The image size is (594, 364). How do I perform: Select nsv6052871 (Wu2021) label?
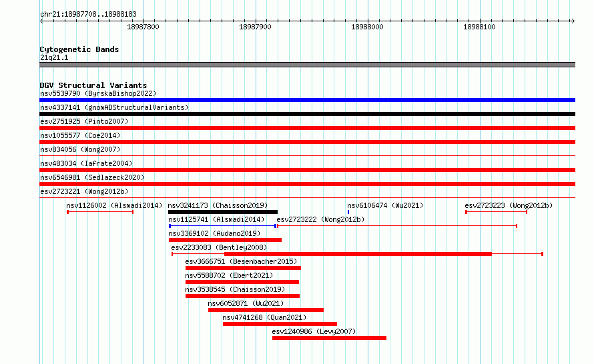pos(246,303)
